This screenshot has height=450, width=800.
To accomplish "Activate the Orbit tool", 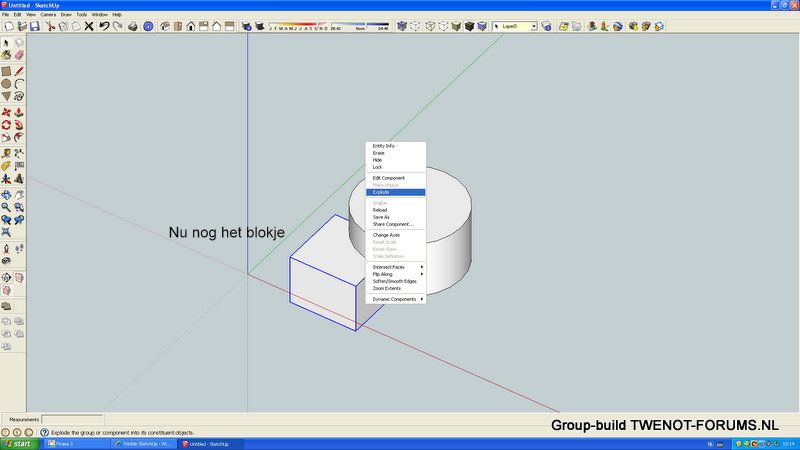I will coord(6,194).
